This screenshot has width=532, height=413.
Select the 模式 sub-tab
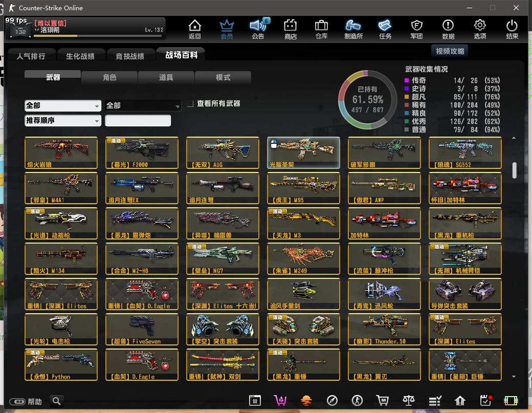click(x=223, y=77)
